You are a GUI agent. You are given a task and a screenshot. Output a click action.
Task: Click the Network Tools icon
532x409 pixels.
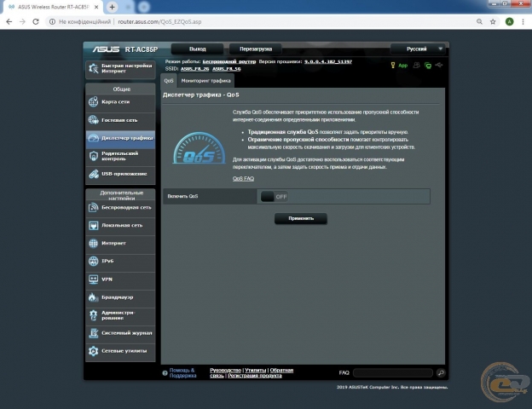click(x=93, y=351)
